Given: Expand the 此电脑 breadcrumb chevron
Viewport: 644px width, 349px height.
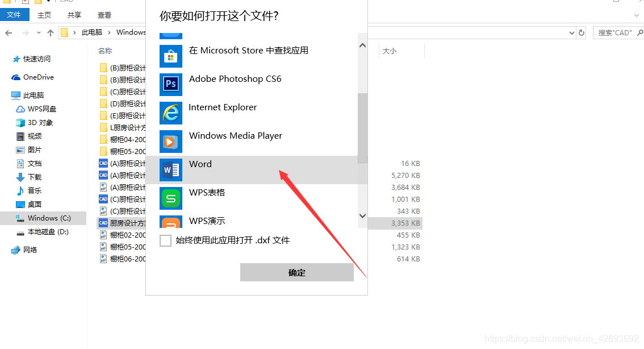Looking at the screenshot, I should 109,32.
